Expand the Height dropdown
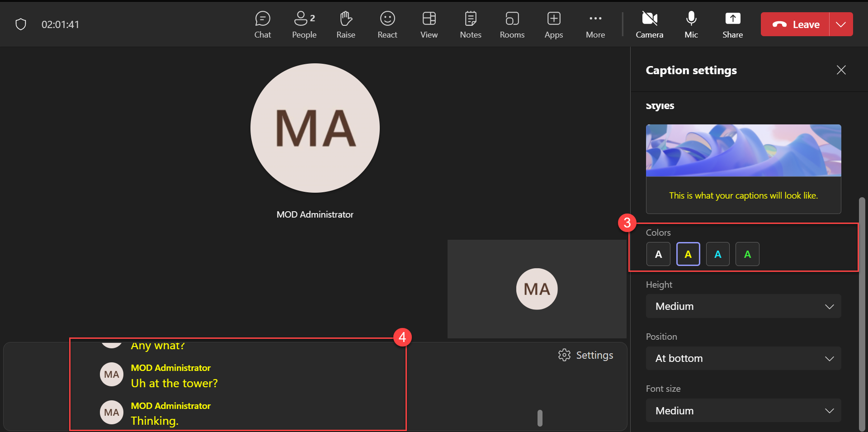Viewport: 868px width, 432px height. [743, 306]
